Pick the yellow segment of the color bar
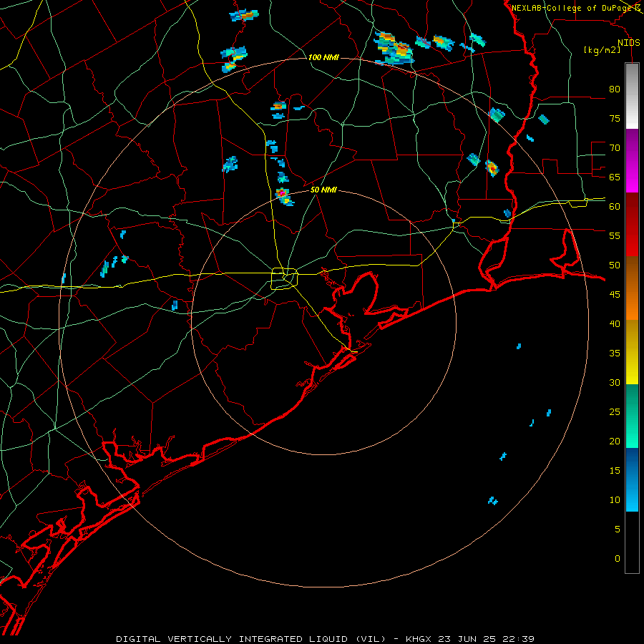This screenshot has height=644, width=644. (632, 352)
